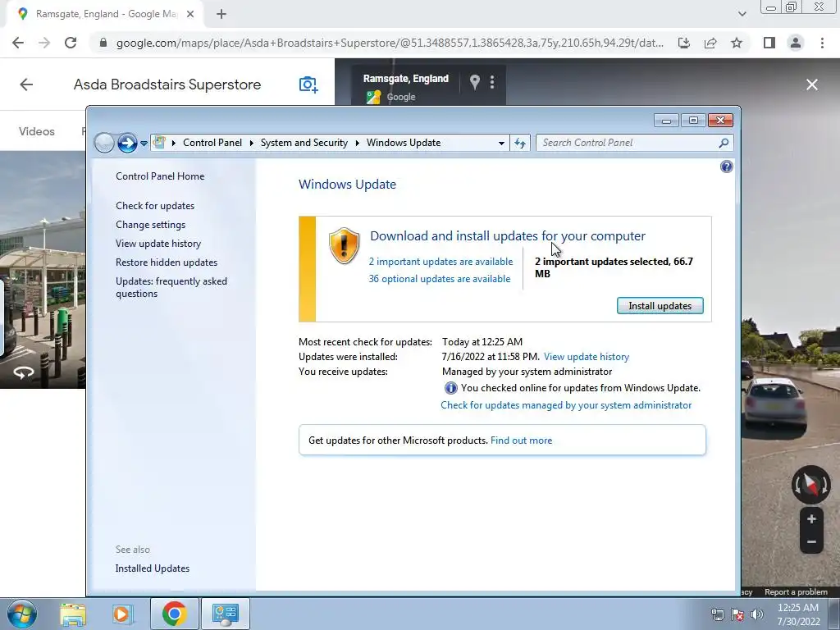Click the yellow warning shield icon
This screenshot has height=630, width=840.
tap(344, 246)
